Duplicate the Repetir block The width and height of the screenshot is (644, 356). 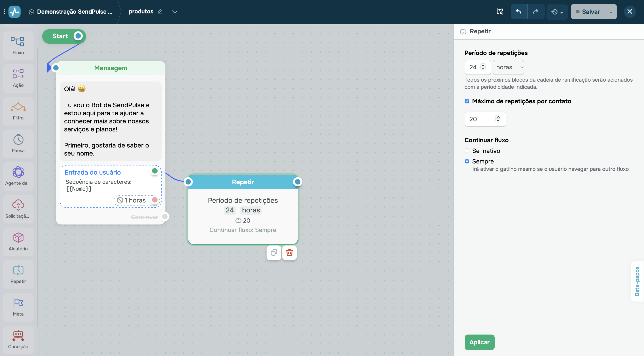tap(274, 253)
